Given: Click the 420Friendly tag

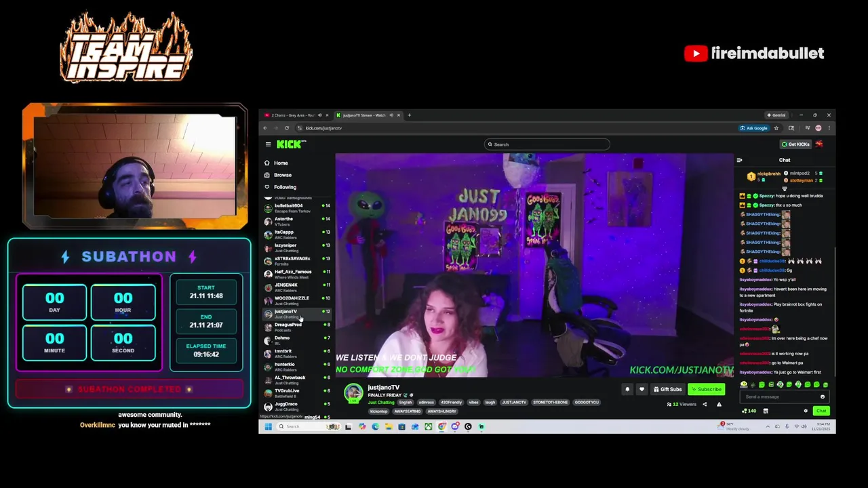Looking at the screenshot, I should coord(451,403).
